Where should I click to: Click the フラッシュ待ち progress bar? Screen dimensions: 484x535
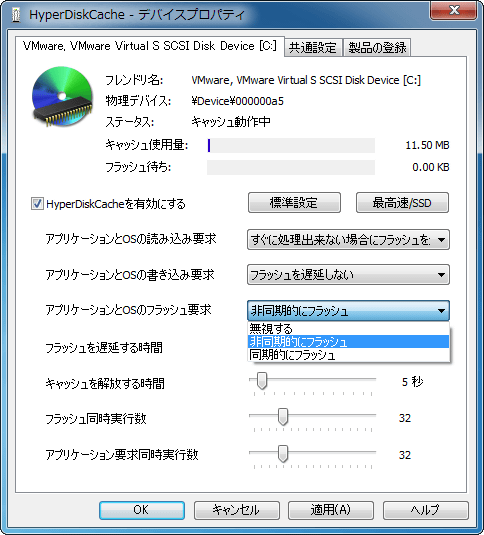point(291,168)
